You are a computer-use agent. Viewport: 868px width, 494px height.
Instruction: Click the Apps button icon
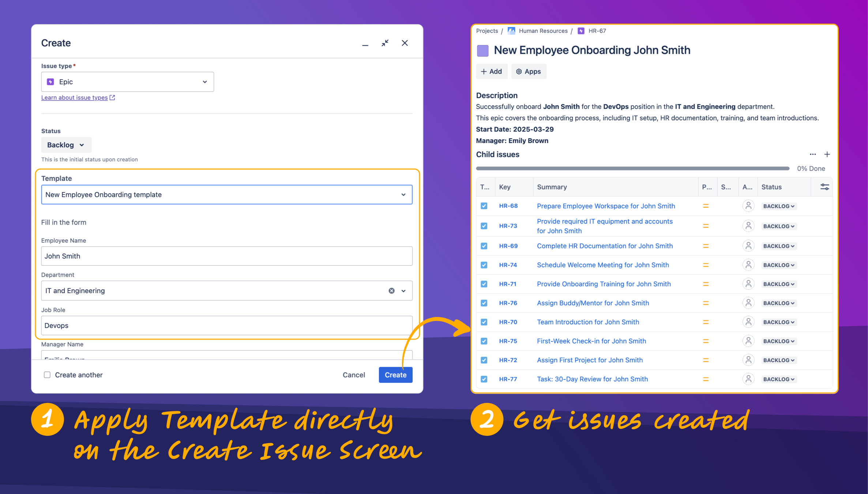pos(519,72)
